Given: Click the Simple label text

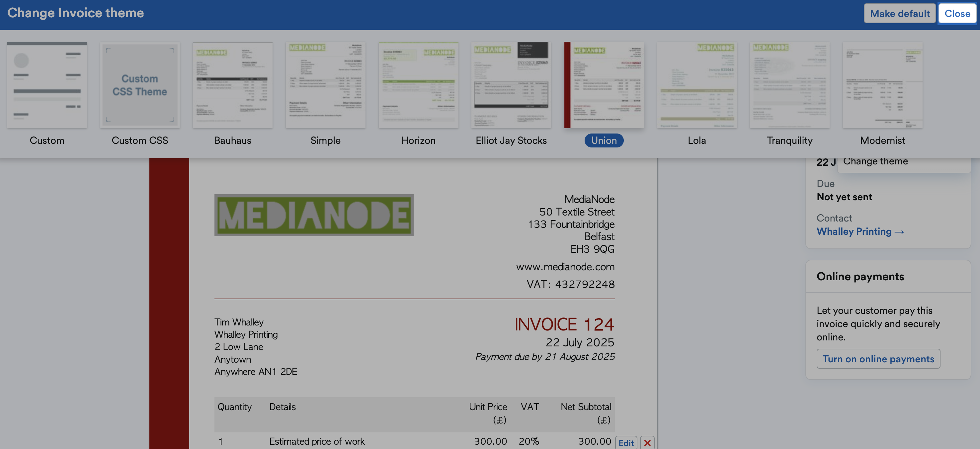Looking at the screenshot, I should pyautogui.click(x=325, y=140).
